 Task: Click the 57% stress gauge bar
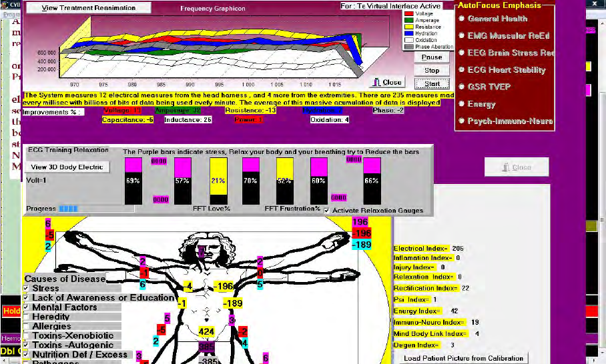pyautogui.click(x=183, y=181)
